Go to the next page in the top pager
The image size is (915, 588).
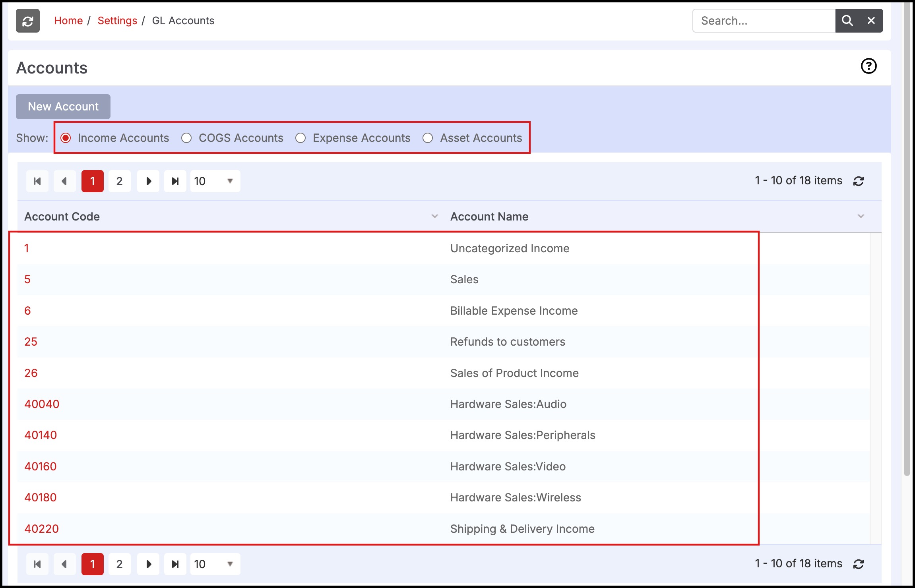coord(148,181)
